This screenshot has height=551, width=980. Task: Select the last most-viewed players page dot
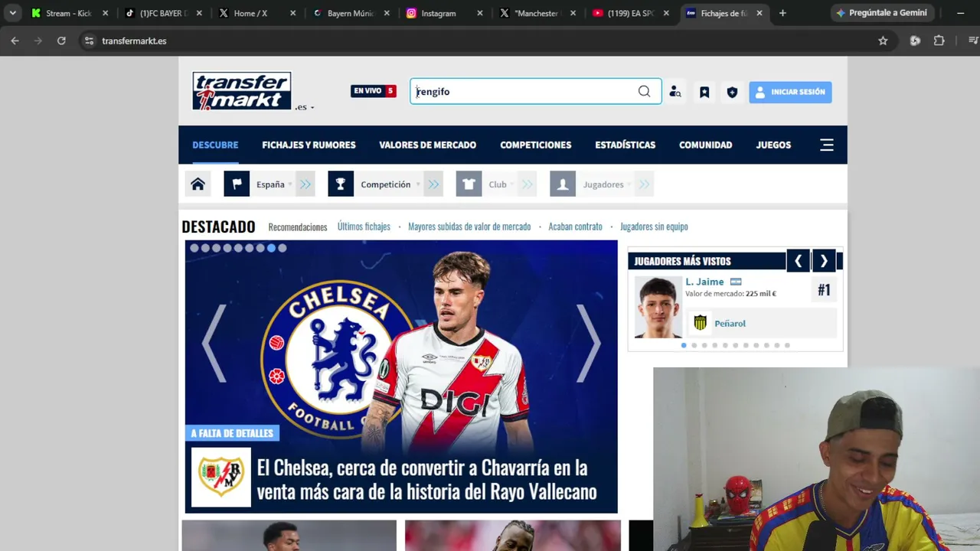coord(787,345)
